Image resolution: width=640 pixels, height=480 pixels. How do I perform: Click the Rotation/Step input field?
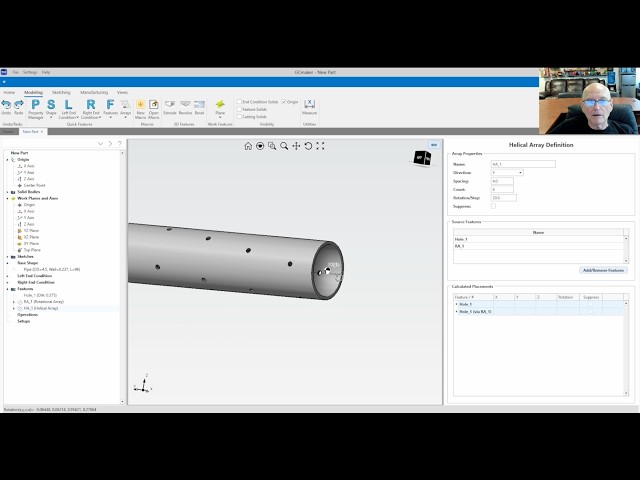tap(504, 198)
